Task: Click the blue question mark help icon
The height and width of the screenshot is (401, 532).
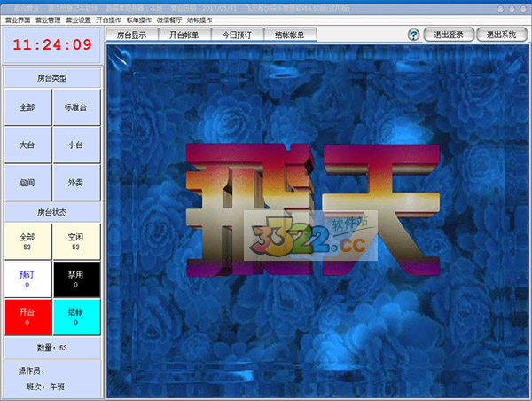Action: click(x=413, y=35)
